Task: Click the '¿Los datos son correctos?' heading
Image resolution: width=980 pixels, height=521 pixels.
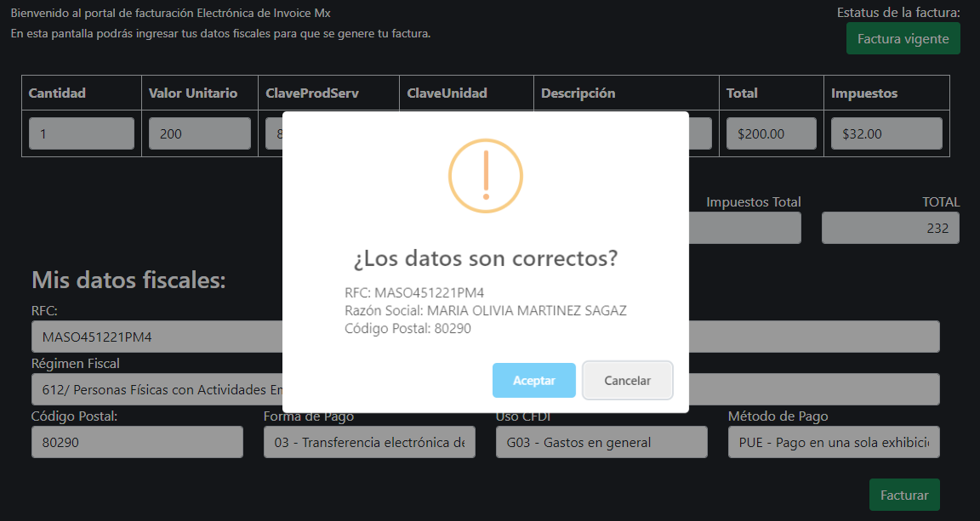Action: [x=485, y=258]
